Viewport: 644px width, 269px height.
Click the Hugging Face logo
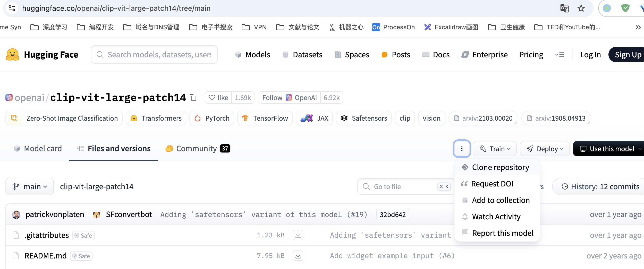(42, 55)
